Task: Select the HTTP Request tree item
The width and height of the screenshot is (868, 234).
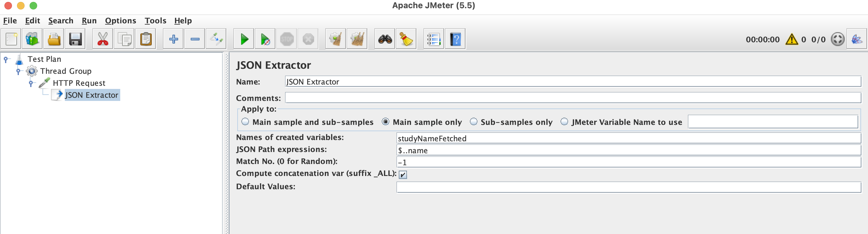Action: (x=79, y=83)
